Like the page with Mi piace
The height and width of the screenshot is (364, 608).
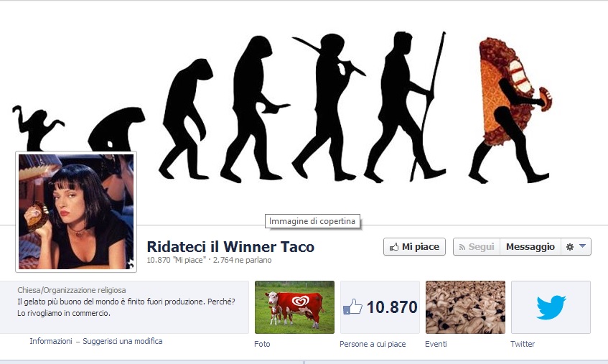(x=414, y=247)
